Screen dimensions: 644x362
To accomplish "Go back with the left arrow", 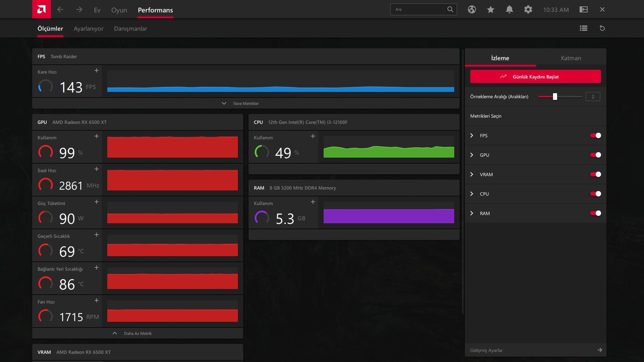I will click(60, 9).
